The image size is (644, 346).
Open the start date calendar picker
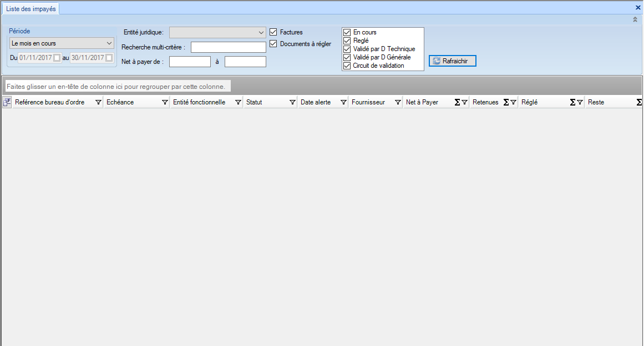click(x=57, y=58)
